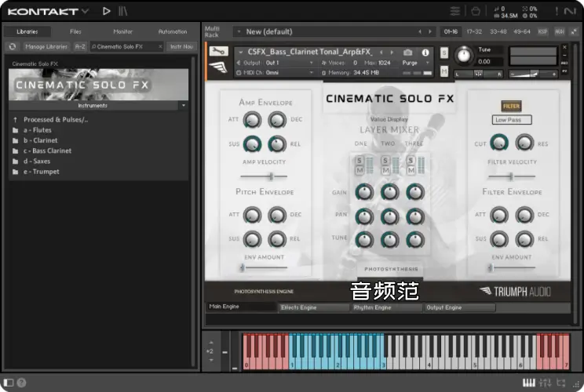Mute the instrument with M button
The width and height of the screenshot is (584, 392).
(444, 71)
